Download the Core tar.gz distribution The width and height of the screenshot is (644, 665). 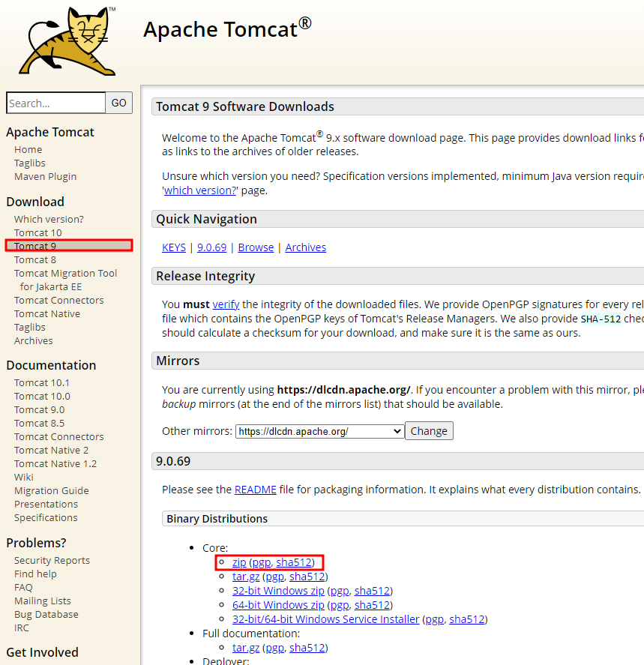point(246,577)
